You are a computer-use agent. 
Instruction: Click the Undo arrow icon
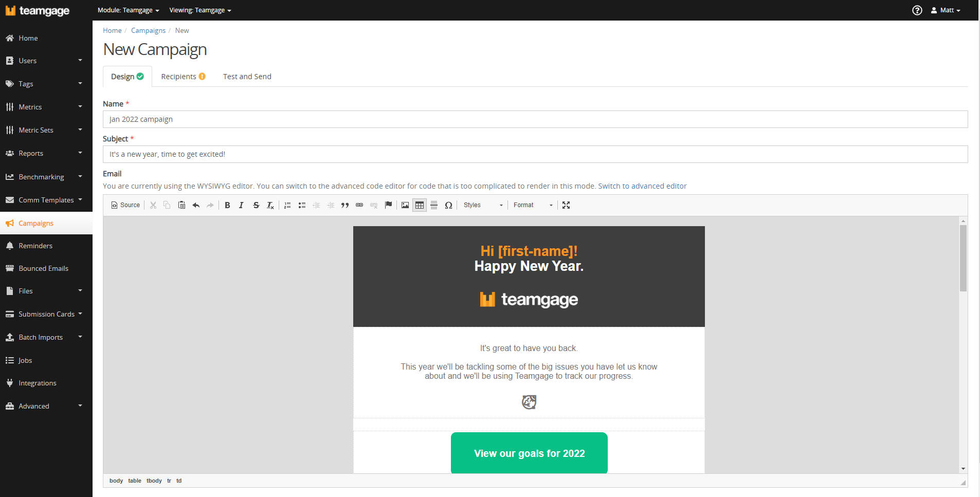point(196,205)
